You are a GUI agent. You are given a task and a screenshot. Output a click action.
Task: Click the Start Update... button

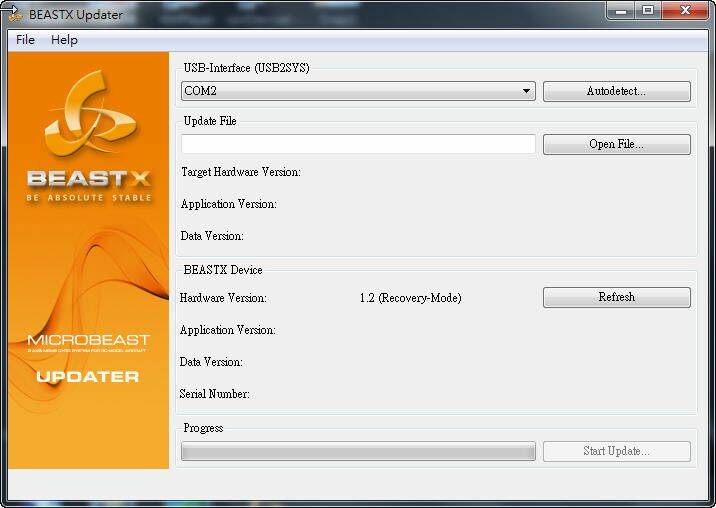tap(616, 451)
